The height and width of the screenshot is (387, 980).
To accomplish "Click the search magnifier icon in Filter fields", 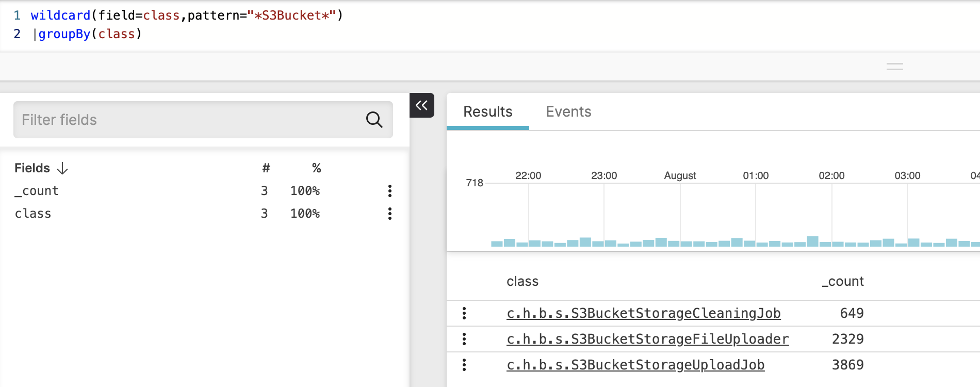I will coord(374,120).
